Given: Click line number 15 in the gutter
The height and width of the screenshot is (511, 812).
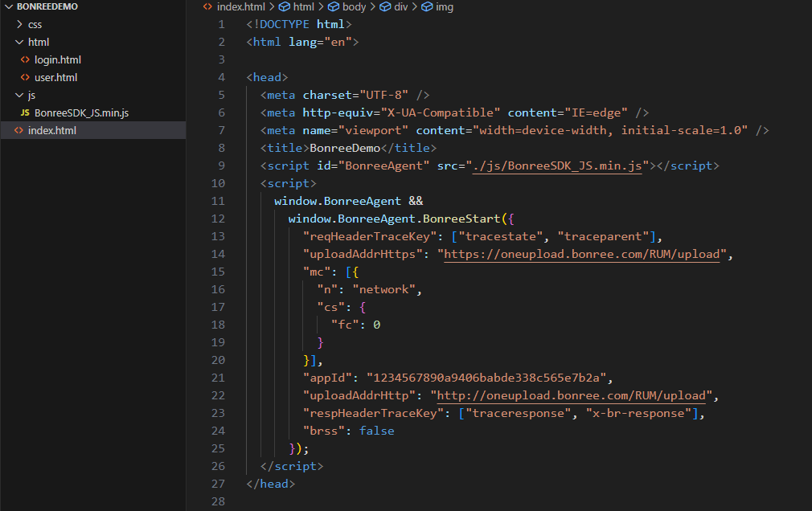Looking at the screenshot, I should click(219, 272).
